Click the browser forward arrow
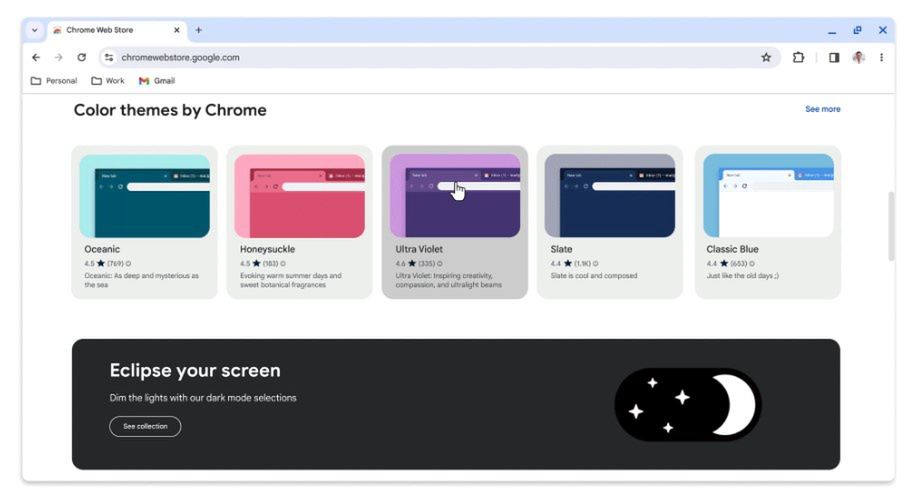This screenshot has height=503, width=919. point(59,57)
